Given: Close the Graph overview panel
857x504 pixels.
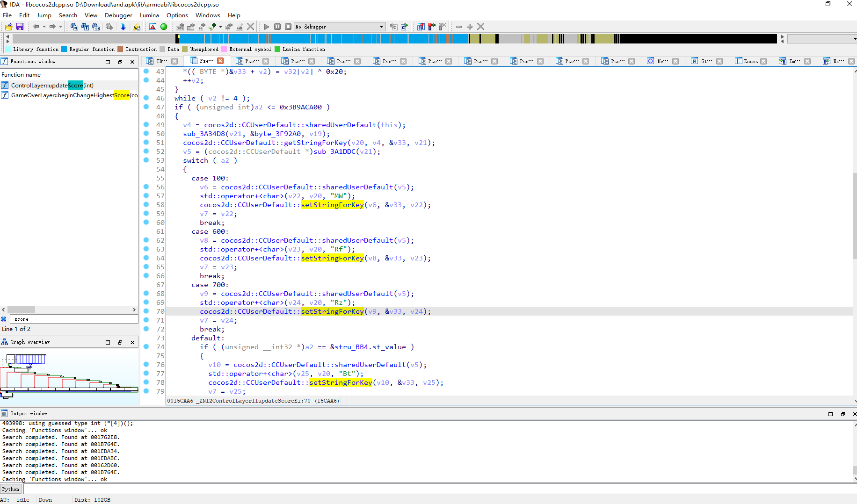Looking at the screenshot, I should 132,342.
